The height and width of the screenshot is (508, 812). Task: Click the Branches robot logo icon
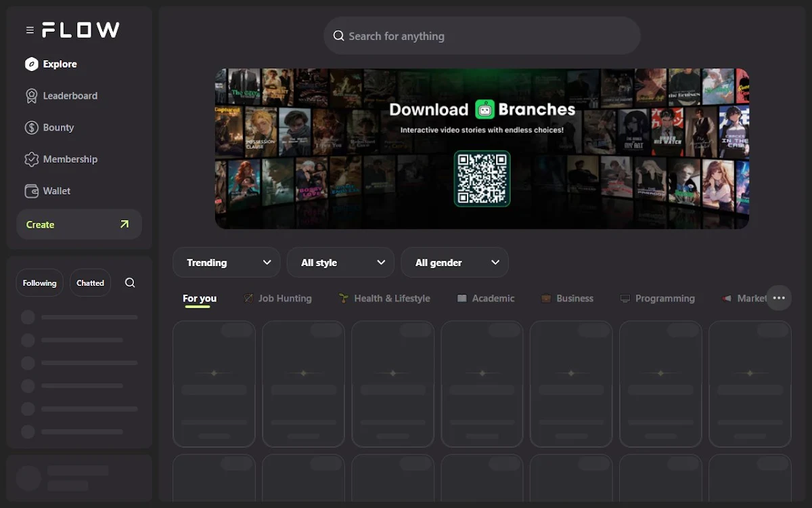(x=484, y=109)
